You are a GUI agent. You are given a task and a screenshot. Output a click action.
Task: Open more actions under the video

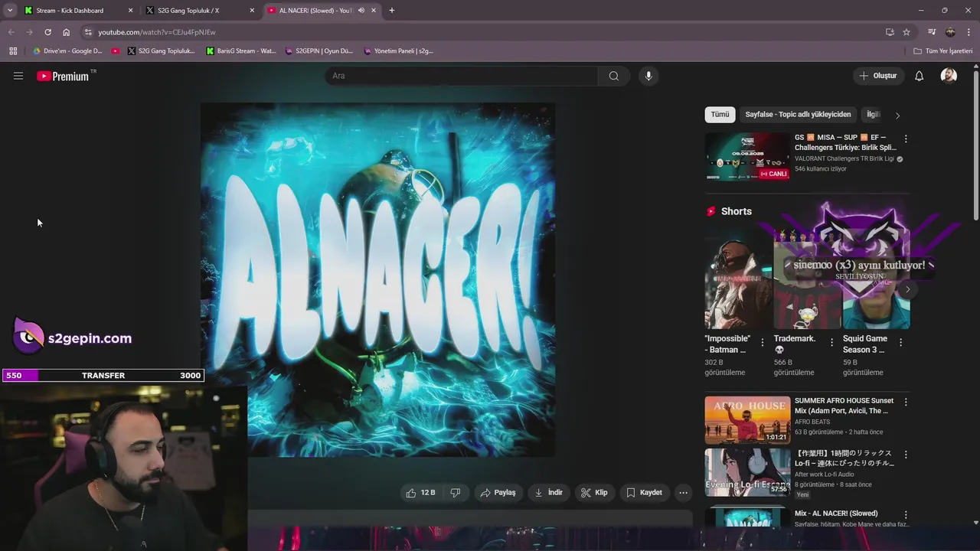(x=684, y=493)
